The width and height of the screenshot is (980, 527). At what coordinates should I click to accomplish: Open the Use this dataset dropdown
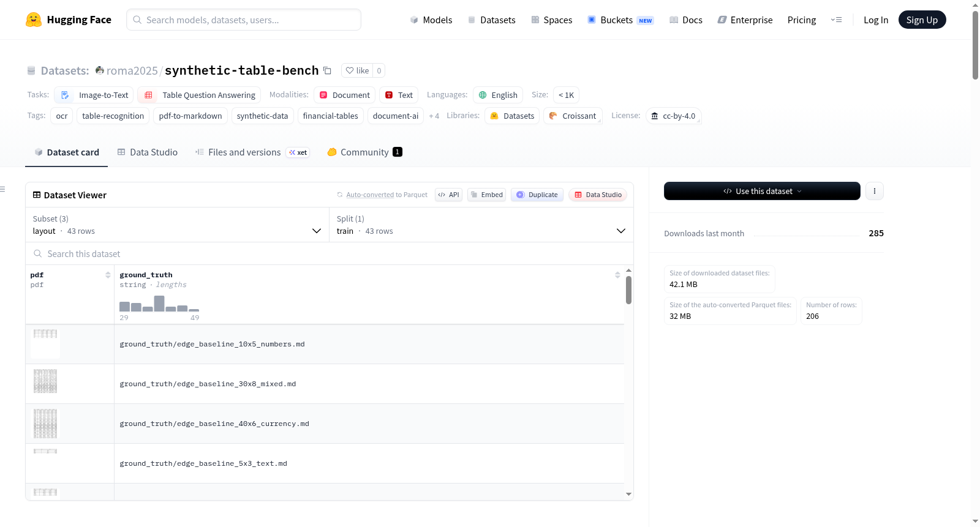[x=762, y=191]
